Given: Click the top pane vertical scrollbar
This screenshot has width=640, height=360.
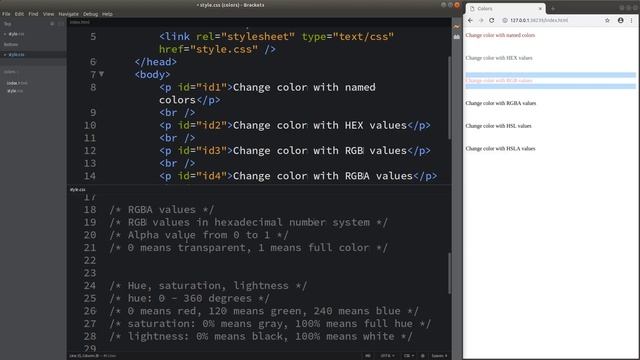Looking at the screenshot, I should coord(449,97).
